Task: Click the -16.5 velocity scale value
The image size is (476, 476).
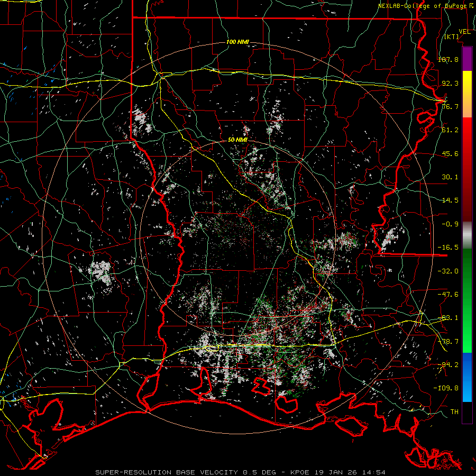Action: pos(448,248)
